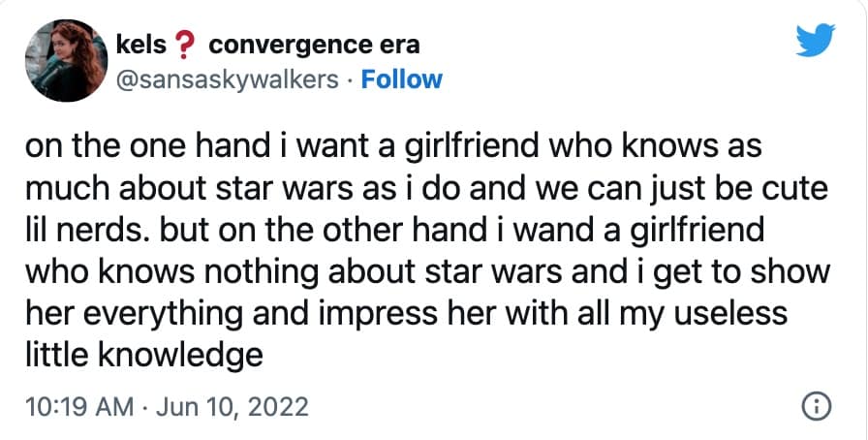The image size is (868, 440).
Task: Click the blue Twitter bird logo
Action: [814, 43]
